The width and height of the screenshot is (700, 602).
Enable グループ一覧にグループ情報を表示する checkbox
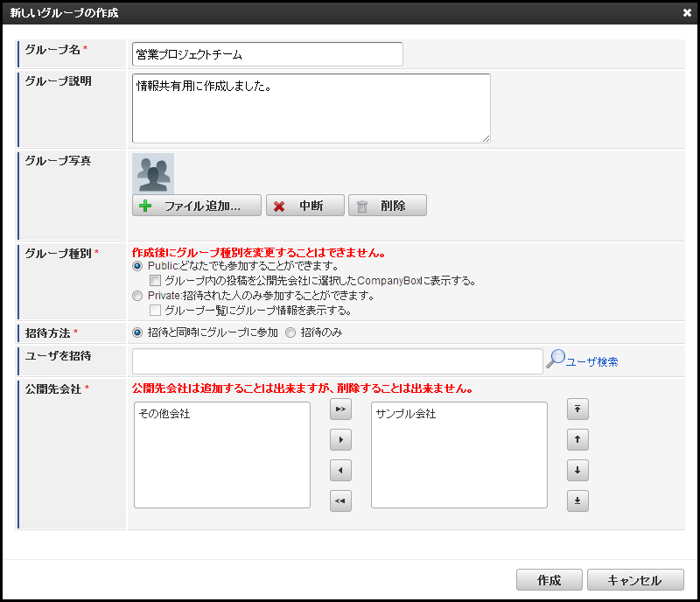156,310
